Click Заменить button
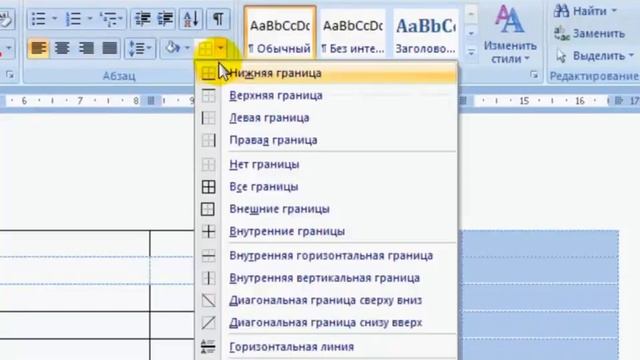 point(590,33)
